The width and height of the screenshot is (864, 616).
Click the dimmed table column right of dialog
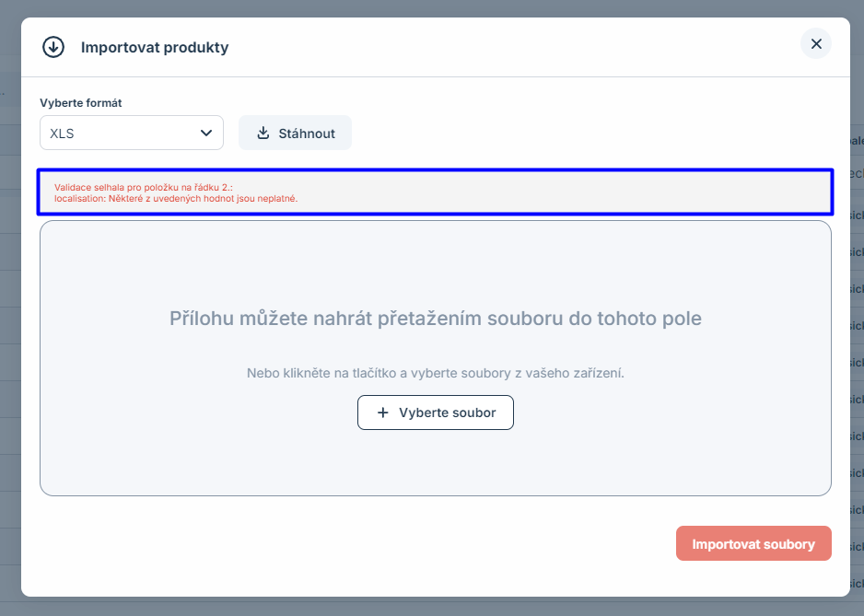[857, 322]
